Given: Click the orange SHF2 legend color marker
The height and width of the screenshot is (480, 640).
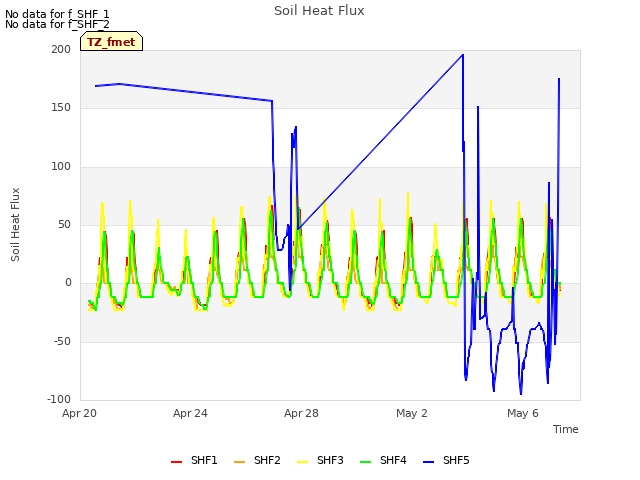Looking at the screenshot, I should (x=239, y=462).
